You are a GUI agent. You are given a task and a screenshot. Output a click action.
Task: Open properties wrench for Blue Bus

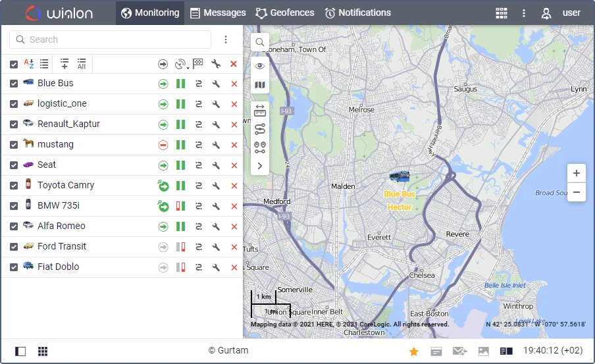216,84
